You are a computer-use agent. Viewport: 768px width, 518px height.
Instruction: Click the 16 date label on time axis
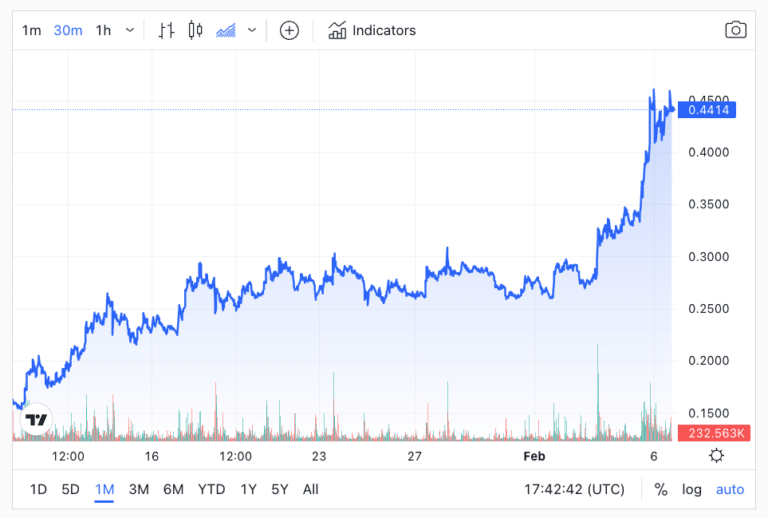click(152, 456)
